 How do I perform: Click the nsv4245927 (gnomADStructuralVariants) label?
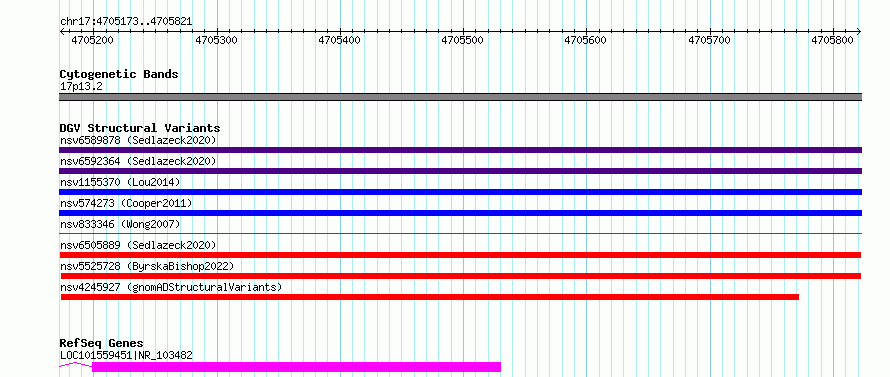171,287
